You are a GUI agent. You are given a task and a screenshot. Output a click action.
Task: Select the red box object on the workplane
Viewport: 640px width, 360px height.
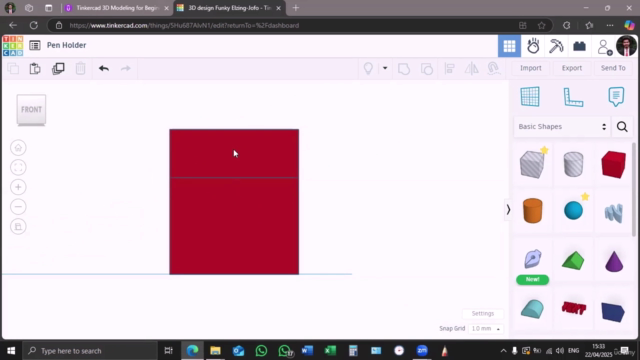[234, 202]
